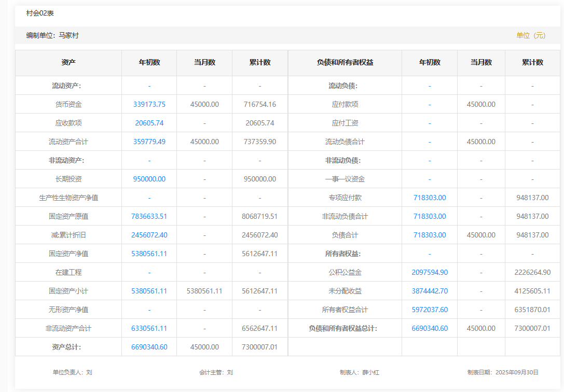Open 固定资产原值 年初数 link 7836633.51
The width and height of the screenshot is (564, 392).
(x=149, y=216)
